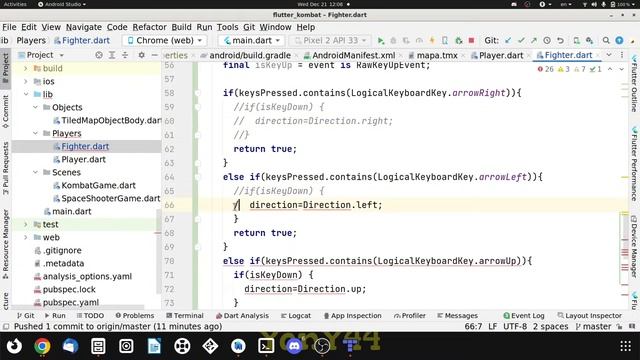Hide the Project panel with minus icon
This screenshot has height=360, width=640.
click(x=154, y=55)
